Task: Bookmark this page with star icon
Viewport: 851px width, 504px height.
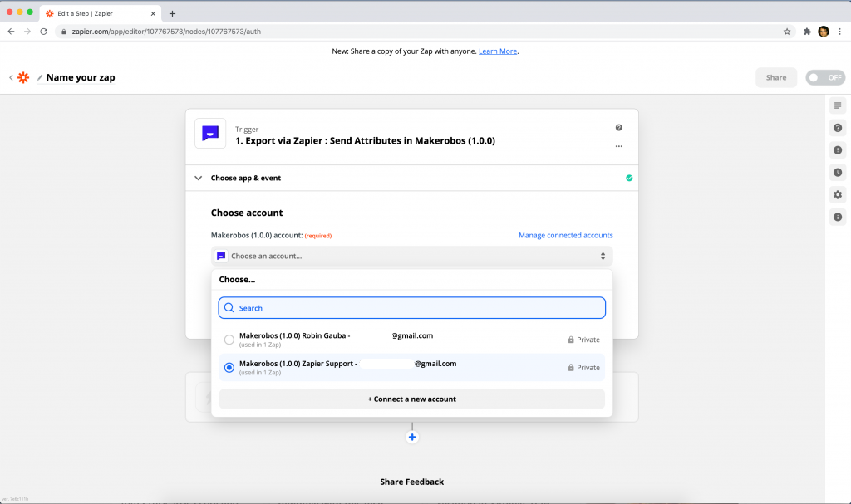Action: click(787, 32)
